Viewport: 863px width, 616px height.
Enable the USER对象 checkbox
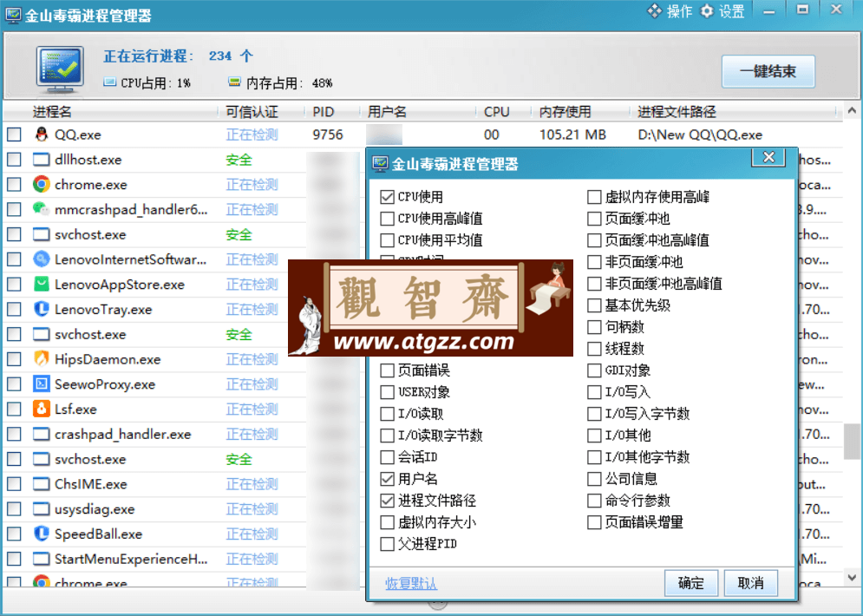coord(388,392)
